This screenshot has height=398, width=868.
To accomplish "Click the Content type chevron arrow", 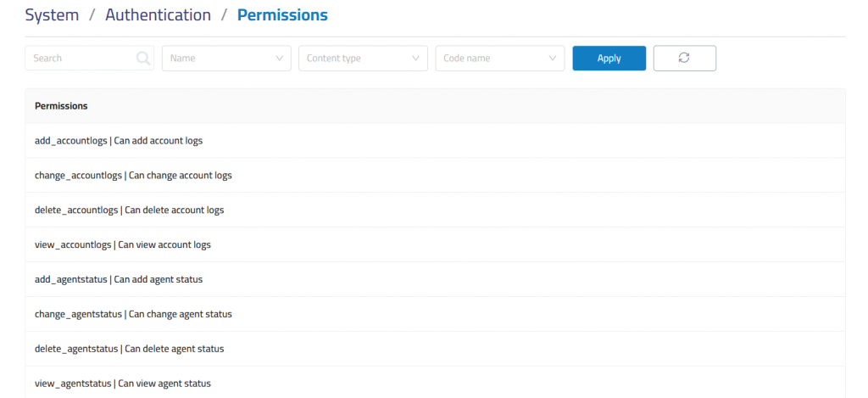I will click(x=416, y=59).
